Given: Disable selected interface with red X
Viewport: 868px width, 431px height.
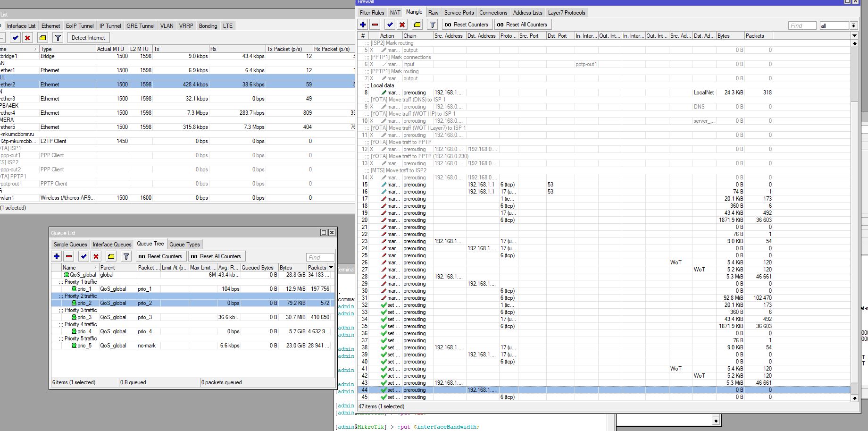Looking at the screenshot, I should click(28, 38).
